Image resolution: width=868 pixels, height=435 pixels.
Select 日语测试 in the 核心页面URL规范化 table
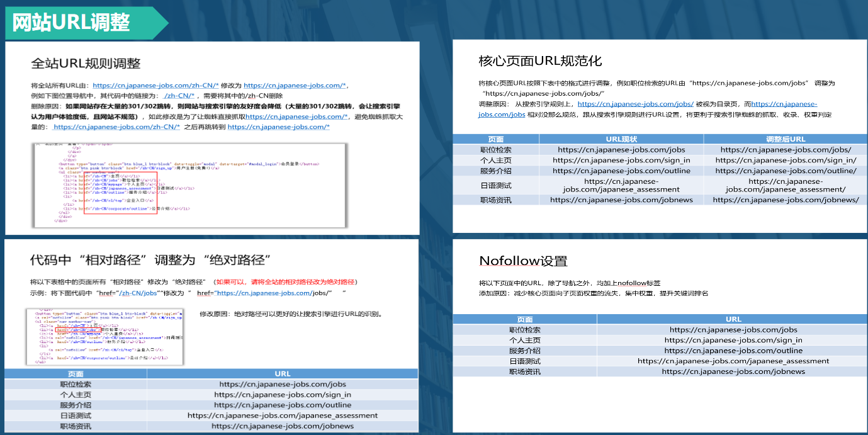(x=495, y=186)
